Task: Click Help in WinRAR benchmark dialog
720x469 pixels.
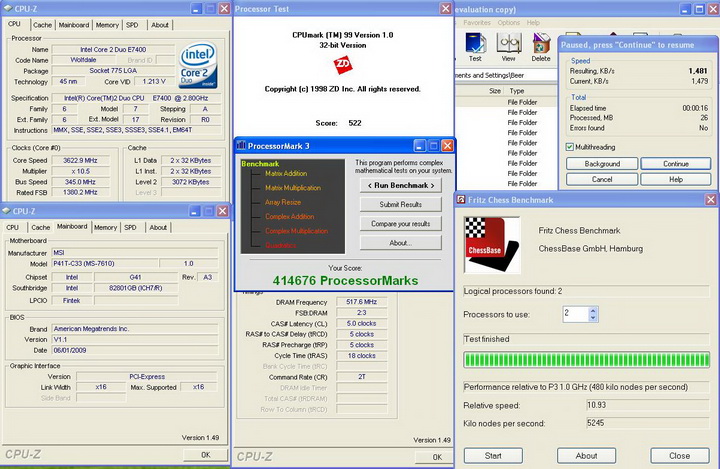Action: pyautogui.click(x=676, y=179)
